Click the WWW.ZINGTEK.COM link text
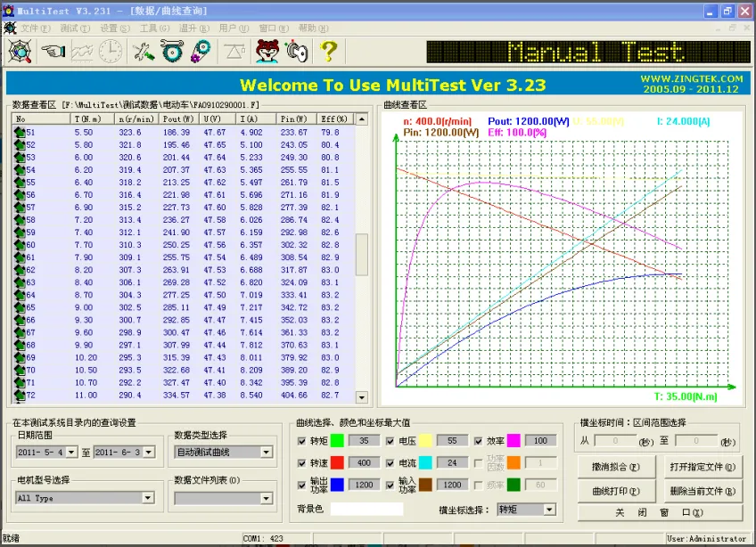This screenshot has height=547, width=756. point(692,78)
